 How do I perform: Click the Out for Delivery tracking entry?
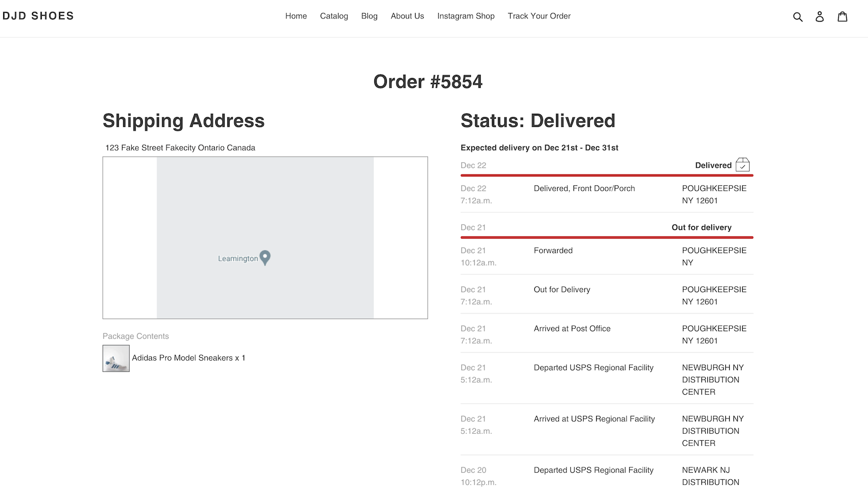[562, 290]
